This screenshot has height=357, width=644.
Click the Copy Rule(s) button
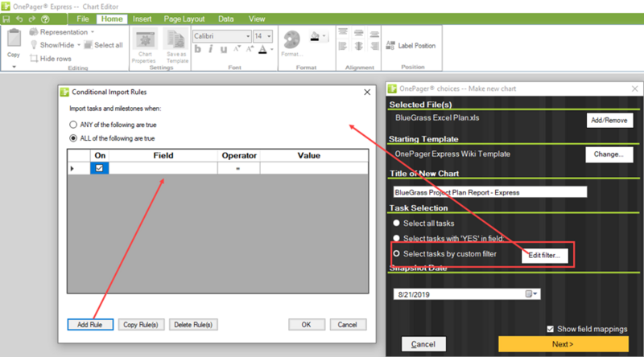(141, 325)
